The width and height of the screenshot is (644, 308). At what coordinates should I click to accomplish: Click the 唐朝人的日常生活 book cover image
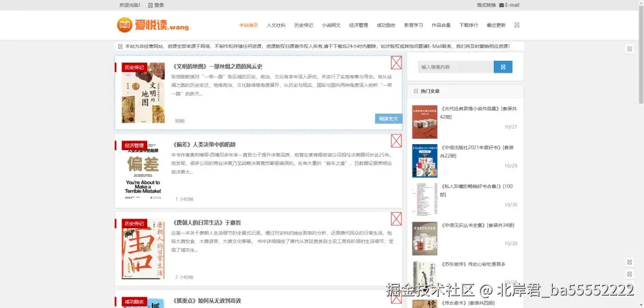[143, 248]
